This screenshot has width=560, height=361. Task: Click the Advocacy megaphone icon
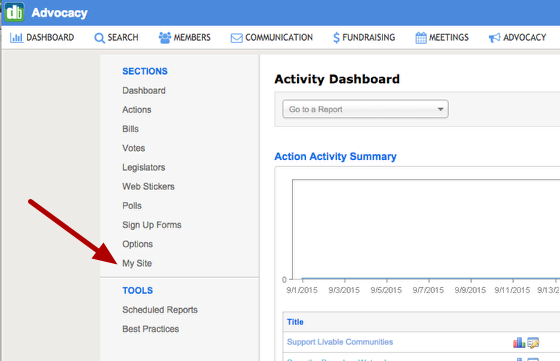(x=494, y=38)
